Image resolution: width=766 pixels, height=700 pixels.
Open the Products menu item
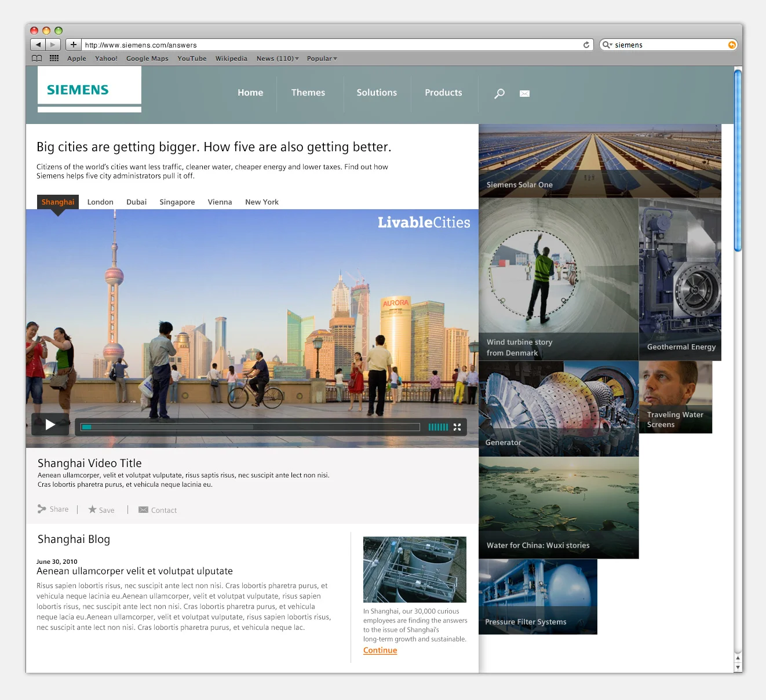443,93
